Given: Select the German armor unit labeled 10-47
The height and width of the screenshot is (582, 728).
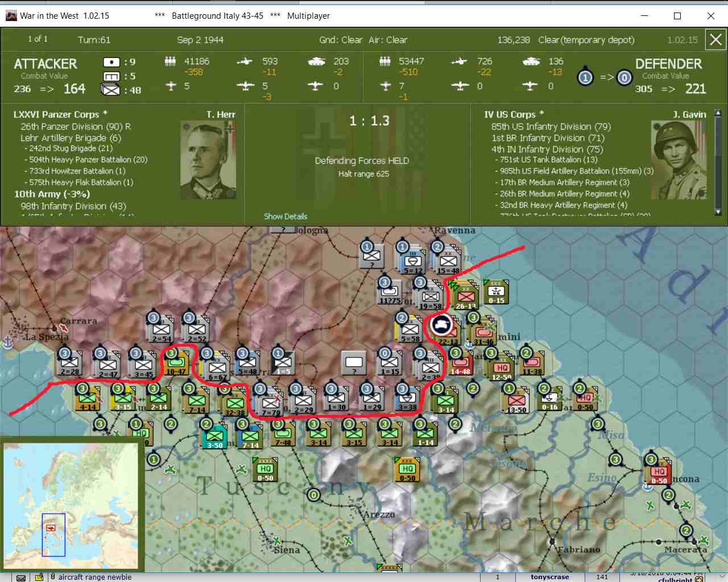Looking at the screenshot, I should (176, 363).
